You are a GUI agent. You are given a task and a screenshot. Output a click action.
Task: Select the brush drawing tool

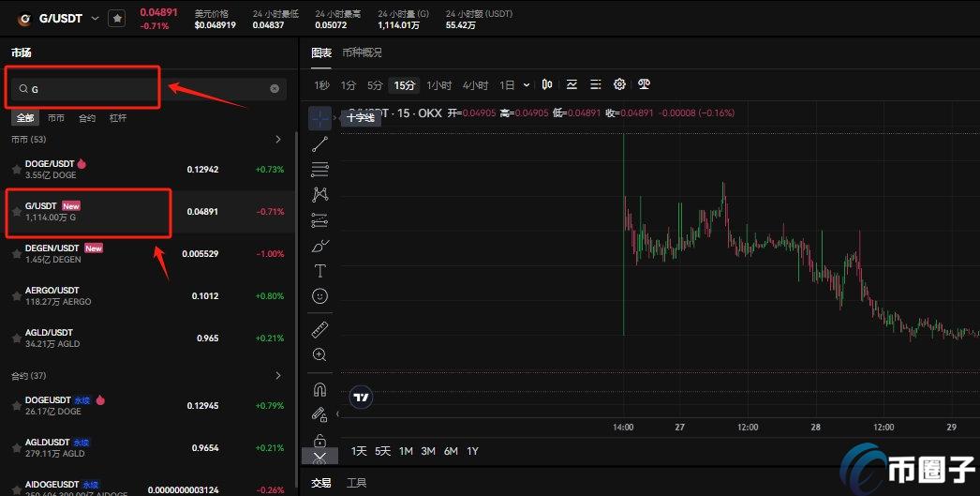320,247
